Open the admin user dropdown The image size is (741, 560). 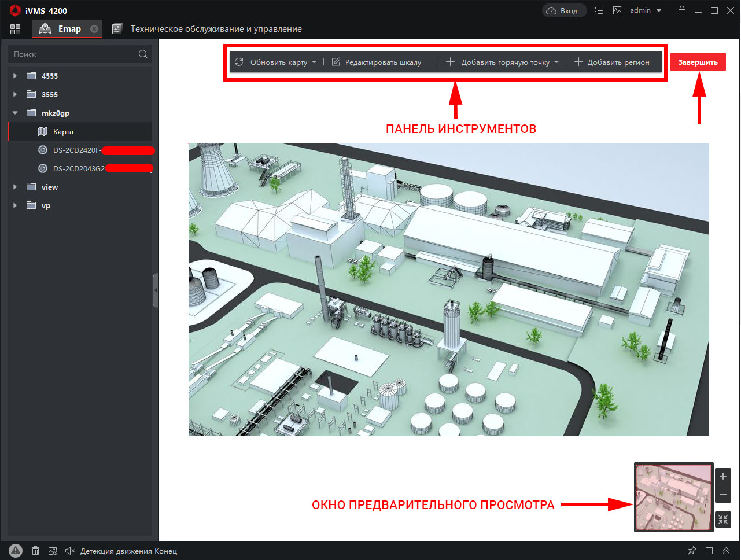pyautogui.click(x=646, y=10)
